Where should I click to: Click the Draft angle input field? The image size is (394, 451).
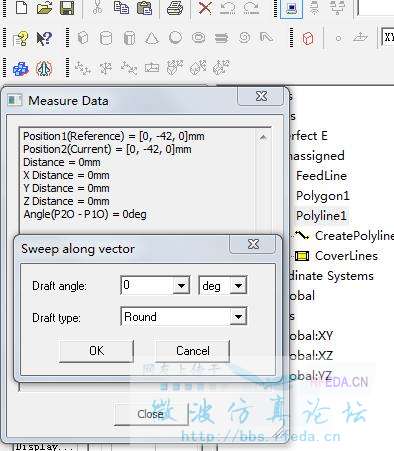pyautogui.click(x=147, y=285)
